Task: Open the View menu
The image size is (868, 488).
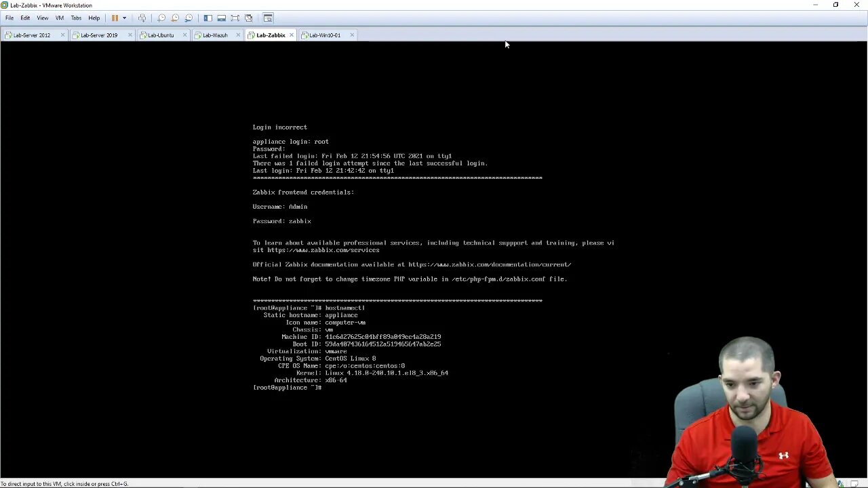Action: click(x=42, y=18)
